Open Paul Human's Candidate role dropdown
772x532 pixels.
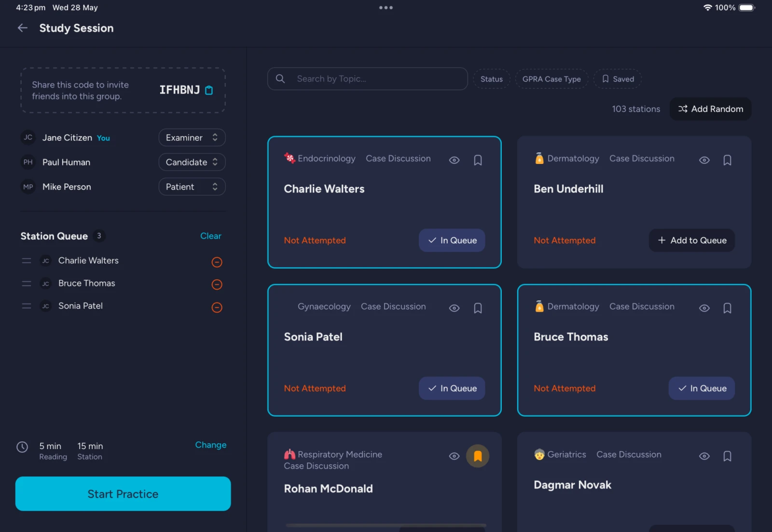192,163
